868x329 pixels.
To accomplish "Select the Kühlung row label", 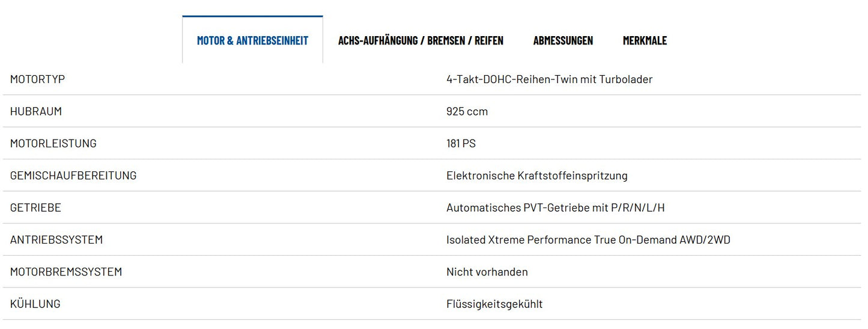I will coord(35,304).
